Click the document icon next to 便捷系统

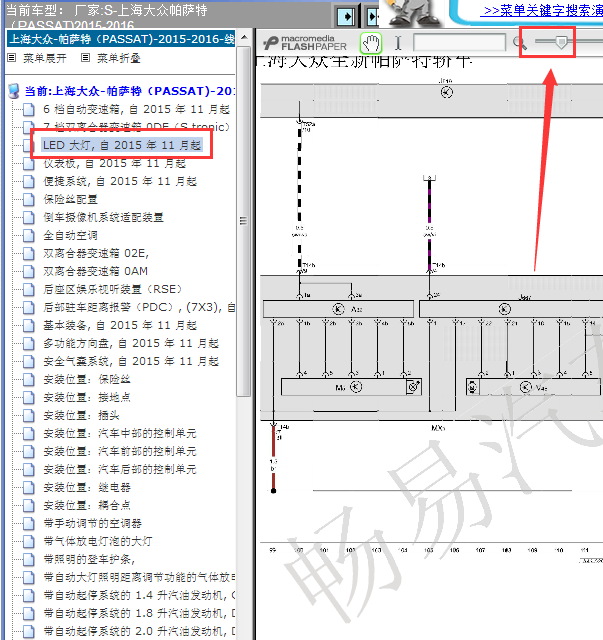29,181
